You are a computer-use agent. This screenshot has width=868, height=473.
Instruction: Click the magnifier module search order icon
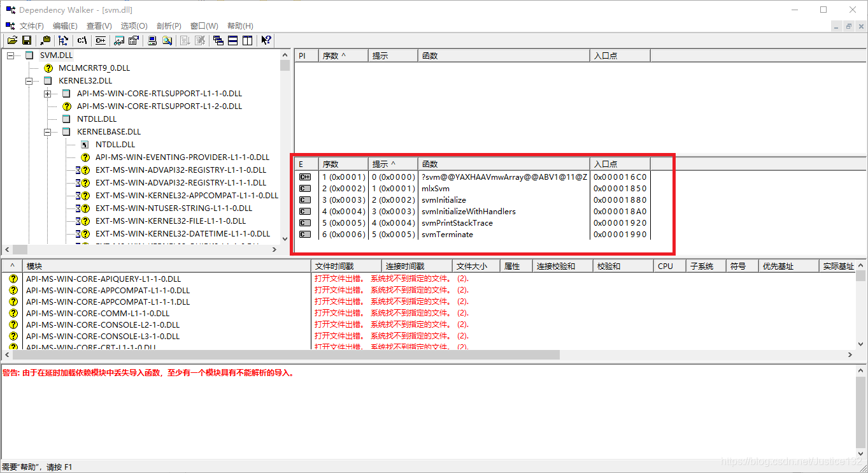[167, 40]
